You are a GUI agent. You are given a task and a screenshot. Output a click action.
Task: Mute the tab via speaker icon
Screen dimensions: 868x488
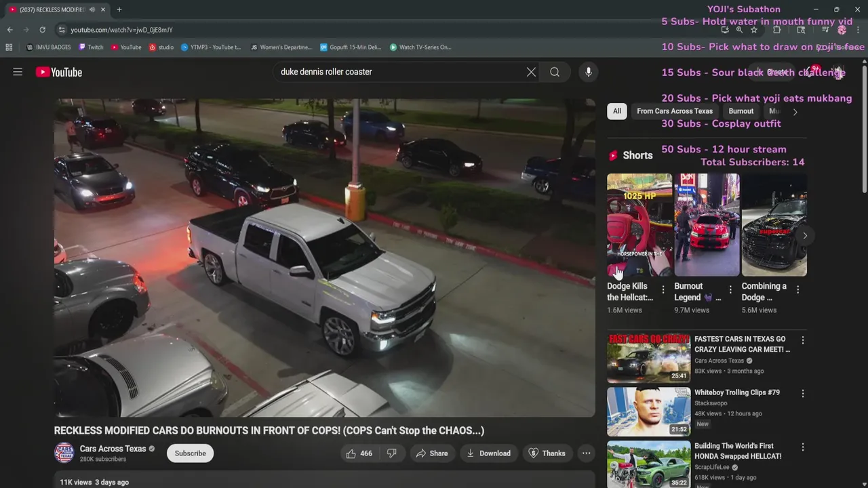point(92,9)
